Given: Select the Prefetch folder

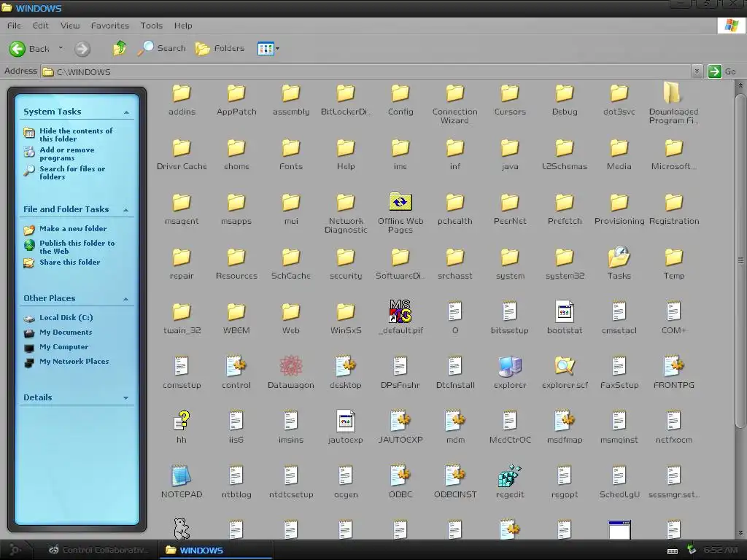Looking at the screenshot, I should click(565, 208).
